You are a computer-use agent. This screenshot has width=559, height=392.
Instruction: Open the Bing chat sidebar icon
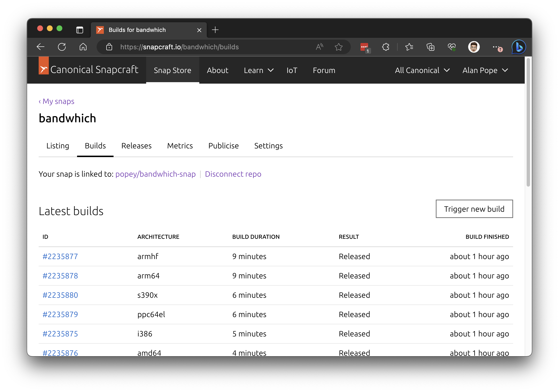tap(519, 47)
